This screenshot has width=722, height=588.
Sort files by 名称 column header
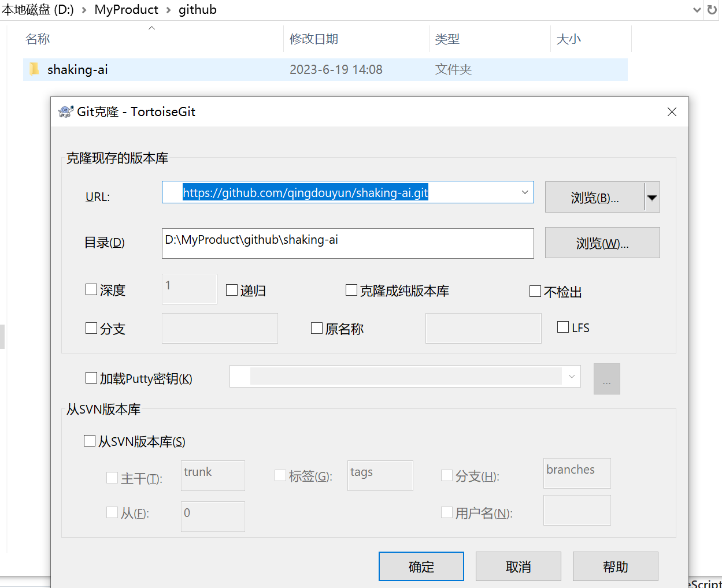tap(38, 39)
